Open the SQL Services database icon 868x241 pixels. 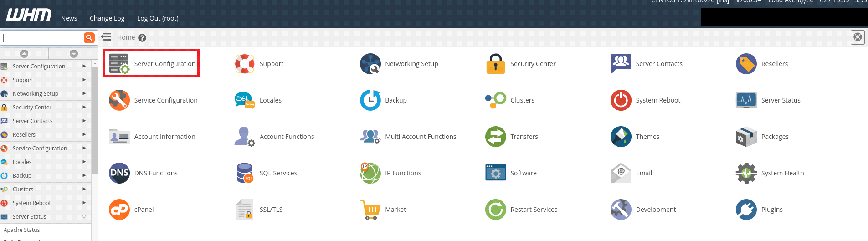click(245, 173)
